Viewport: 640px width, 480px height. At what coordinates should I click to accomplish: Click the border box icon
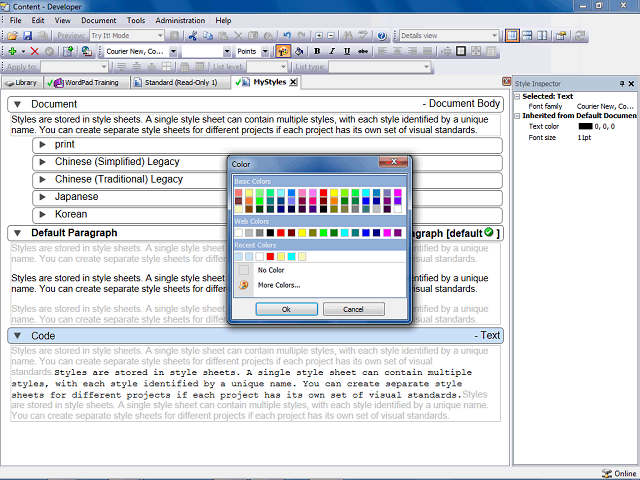click(461, 51)
